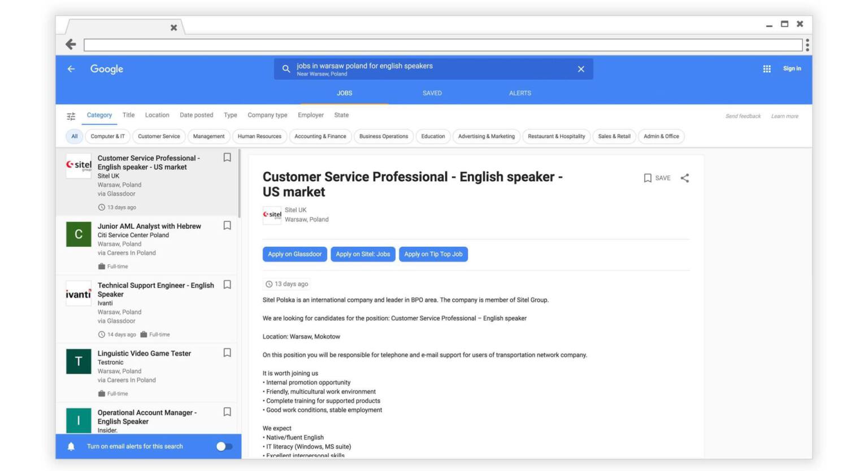Click Sign in
This screenshot has height=471, width=868.
[792, 69]
